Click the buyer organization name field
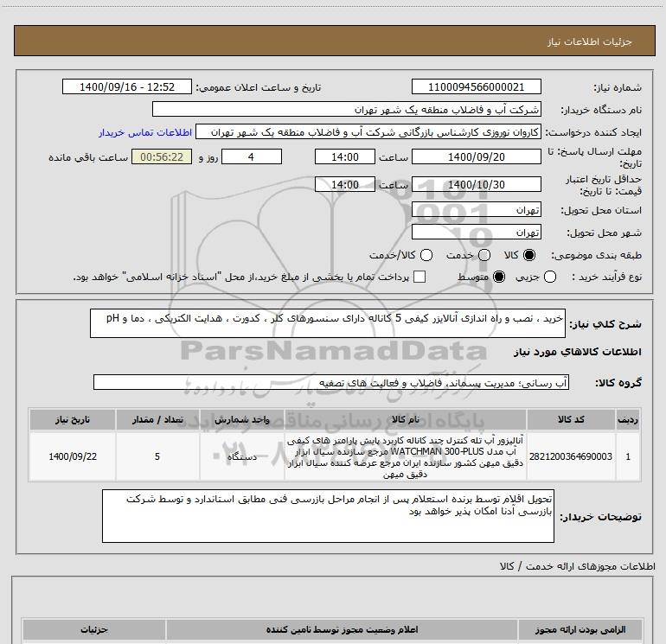The width and height of the screenshot is (666, 644). point(347,110)
